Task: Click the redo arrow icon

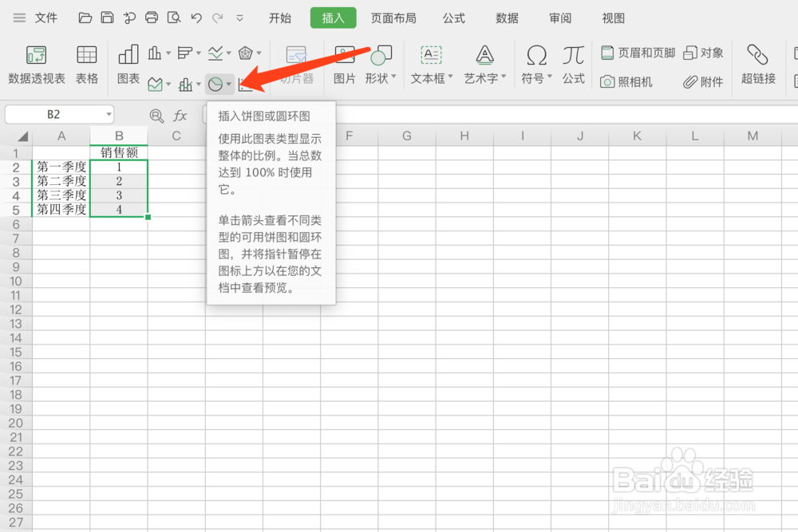Action: [x=218, y=18]
